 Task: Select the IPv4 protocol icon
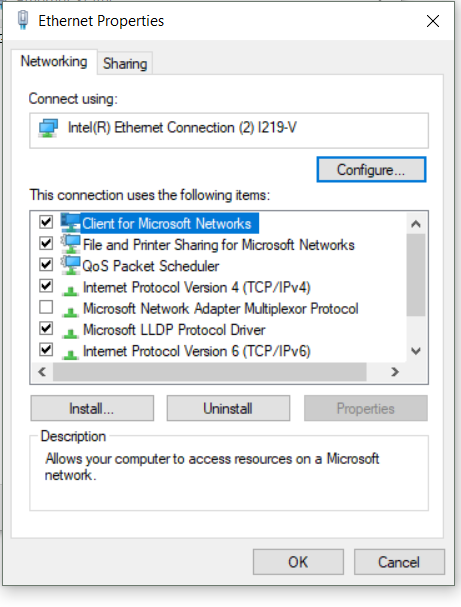pyautogui.click(x=70, y=290)
